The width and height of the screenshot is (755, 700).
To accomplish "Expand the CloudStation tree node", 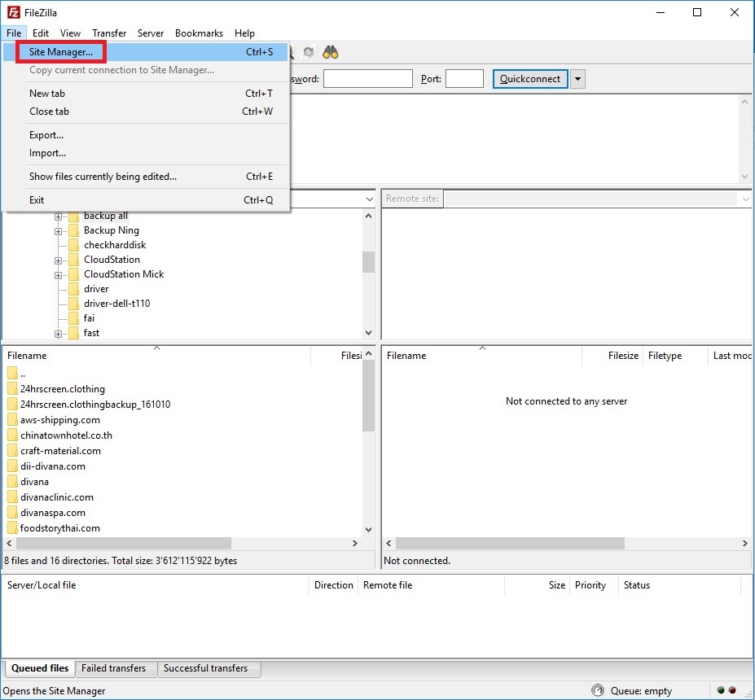I will (59, 260).
